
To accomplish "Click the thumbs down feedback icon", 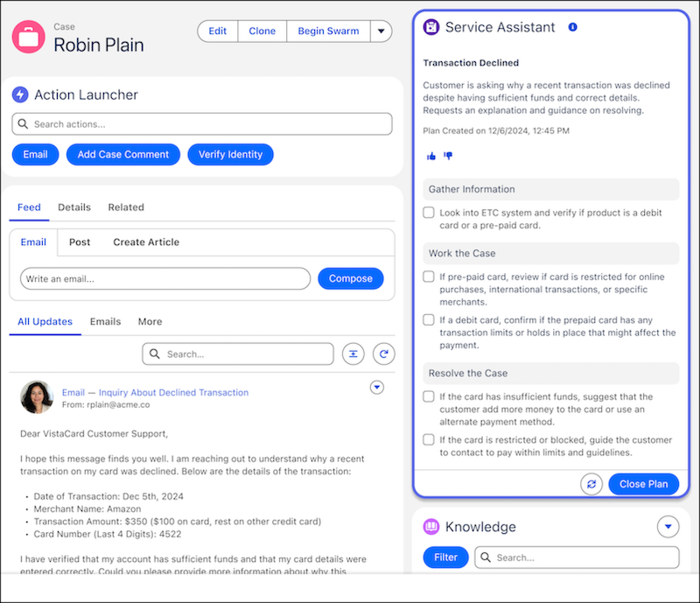I will click(448, 156).
